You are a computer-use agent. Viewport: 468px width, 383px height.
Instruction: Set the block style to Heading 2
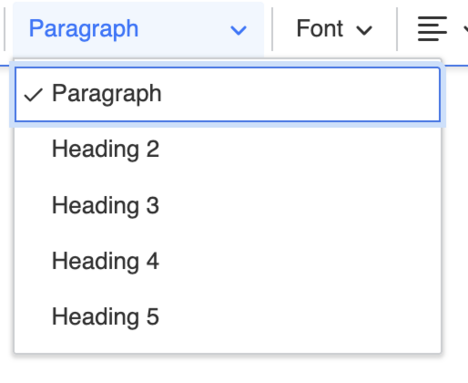pyautogui.click(x=228, y=149)
